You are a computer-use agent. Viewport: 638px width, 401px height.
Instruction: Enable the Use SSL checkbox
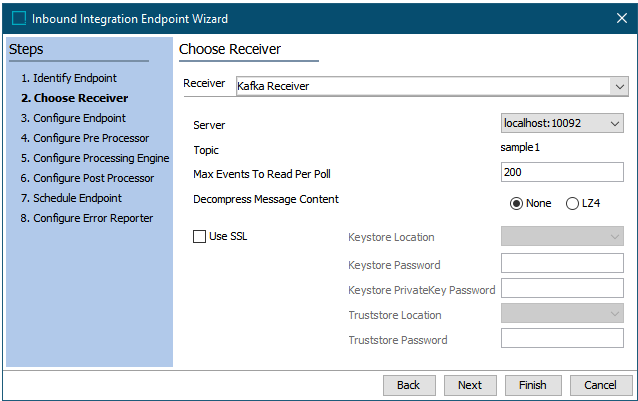[x=199, y=236]
